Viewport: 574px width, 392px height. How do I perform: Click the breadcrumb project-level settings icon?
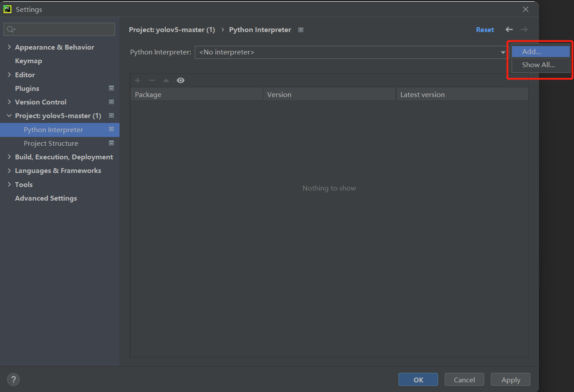[x=301, y=30]
